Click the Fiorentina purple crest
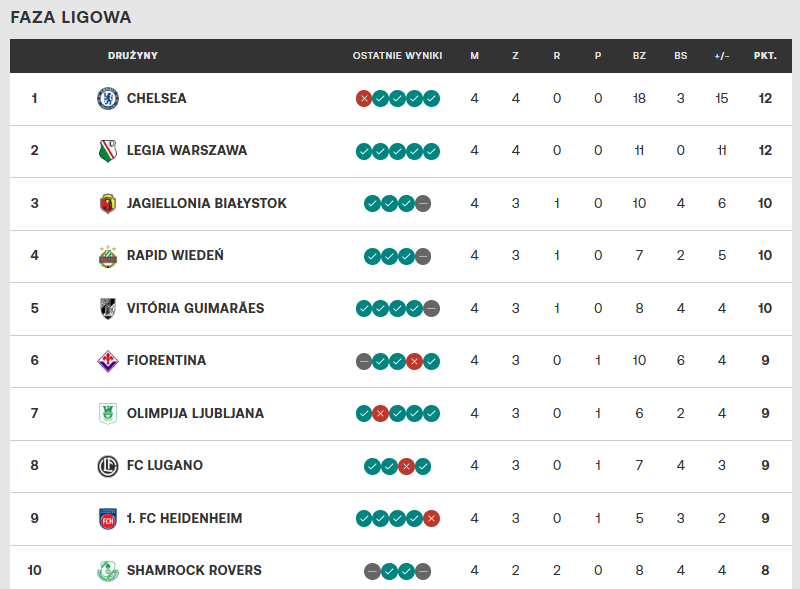800x589 pixels. (x=108, y=361)
